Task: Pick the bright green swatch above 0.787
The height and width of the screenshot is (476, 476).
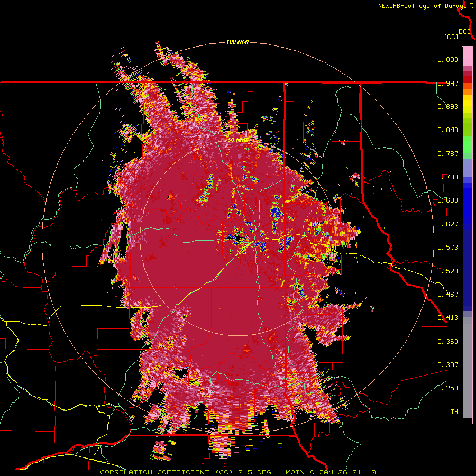Action: tap(467, 144)
